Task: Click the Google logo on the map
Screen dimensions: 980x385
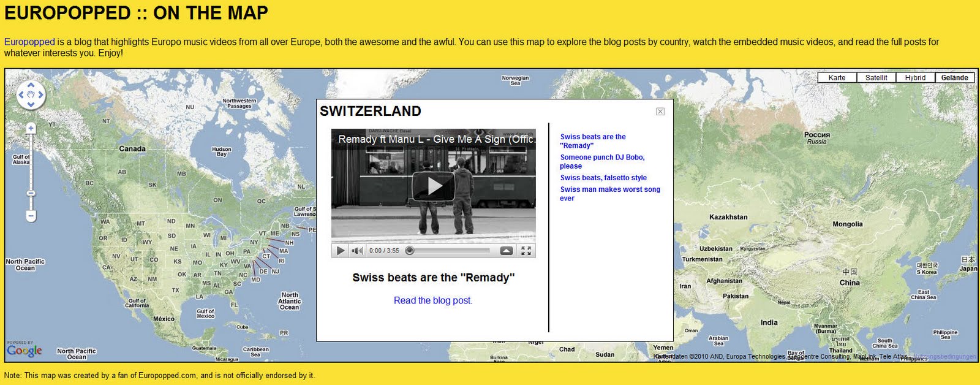Action: [24, 351]
